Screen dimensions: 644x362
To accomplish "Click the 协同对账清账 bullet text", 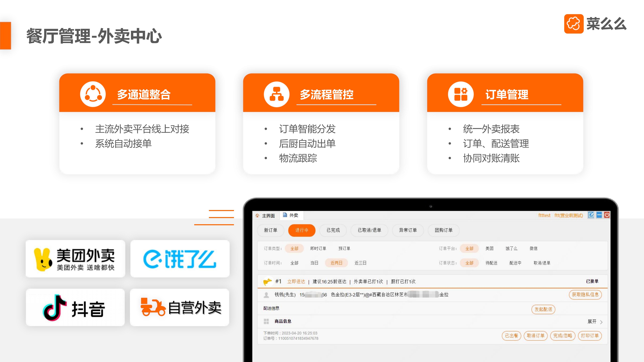I will coord(491,158).
